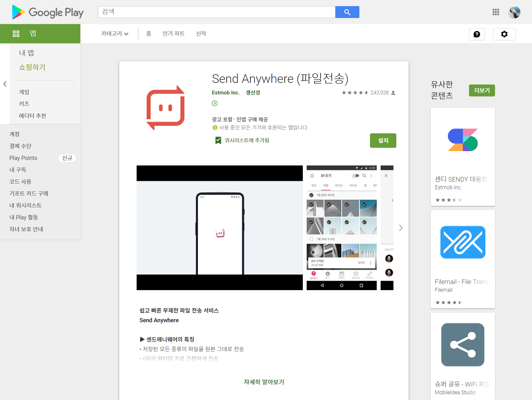Play the promo video thumbnail
Screen dimensions: 532x400
click(x=220, y=228)
